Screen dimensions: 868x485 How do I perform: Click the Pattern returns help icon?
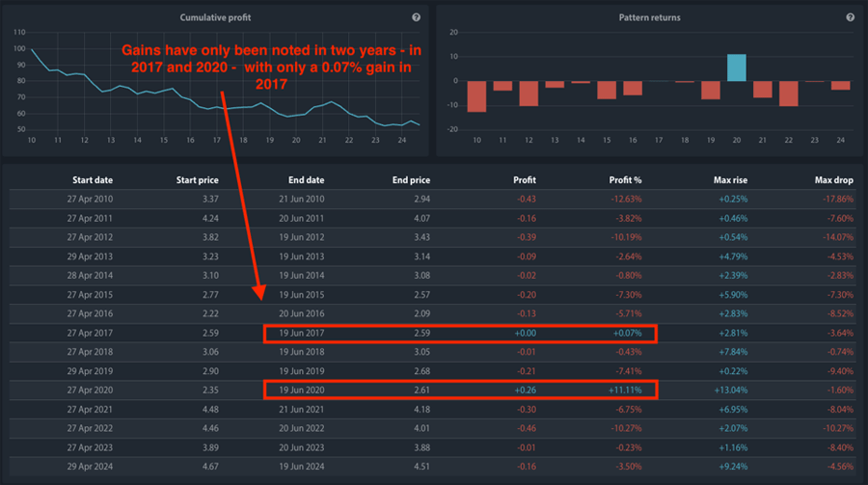click(850, 17)
